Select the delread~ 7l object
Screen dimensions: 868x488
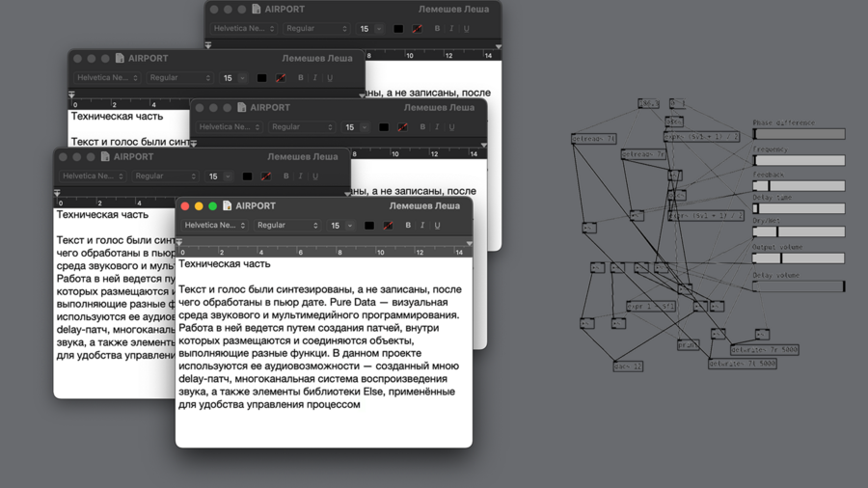click(x=593, y=139)
